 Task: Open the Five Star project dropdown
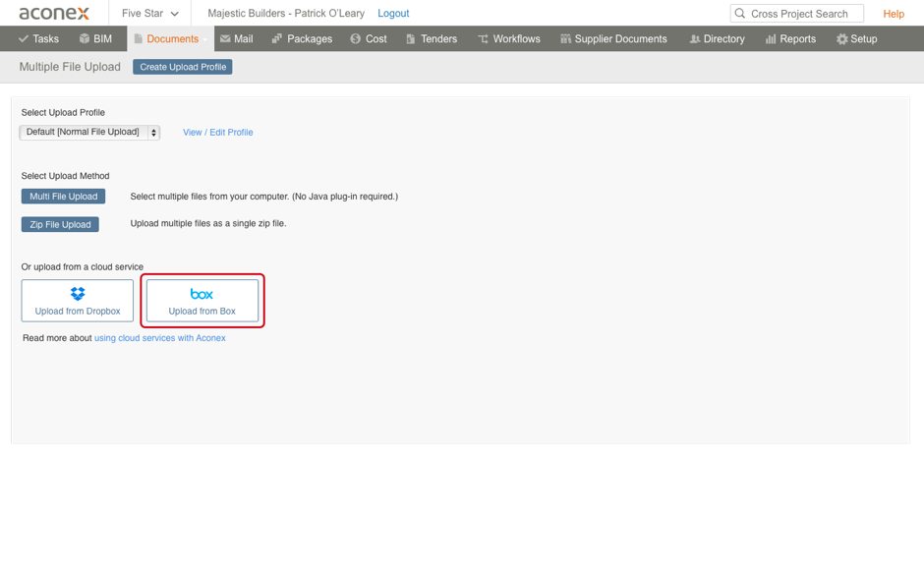pos(149,13)
